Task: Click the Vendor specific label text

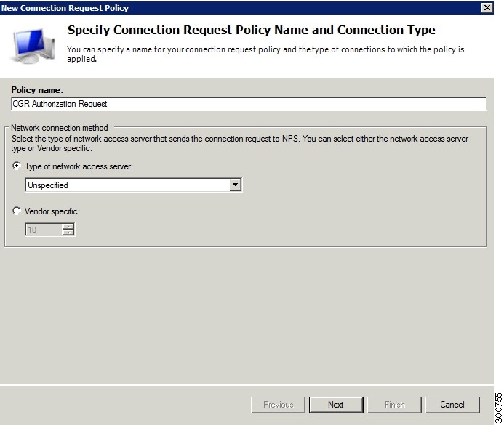Action: (x=52, y=211)
